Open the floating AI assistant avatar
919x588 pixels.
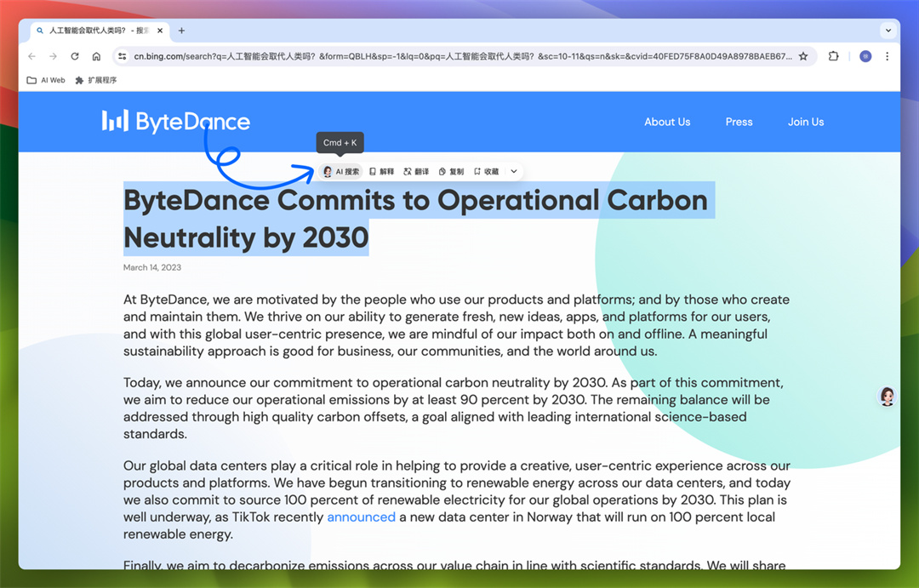[888, 397]
